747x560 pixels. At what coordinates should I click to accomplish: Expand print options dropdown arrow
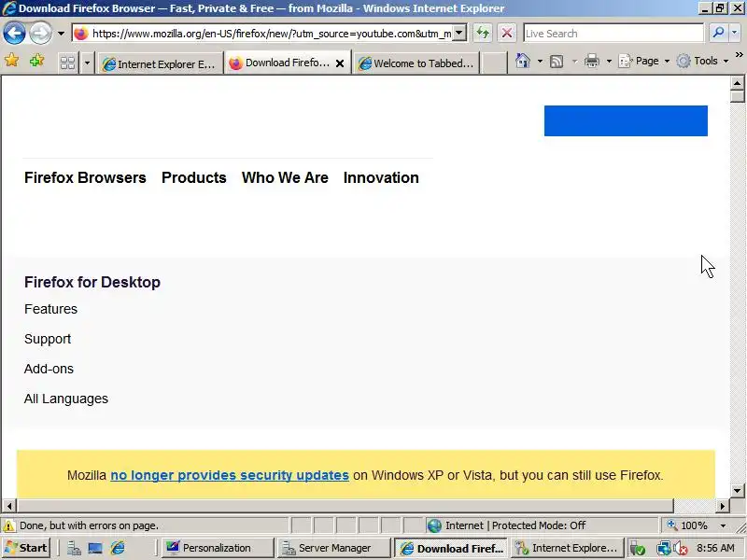coord(609,61)
